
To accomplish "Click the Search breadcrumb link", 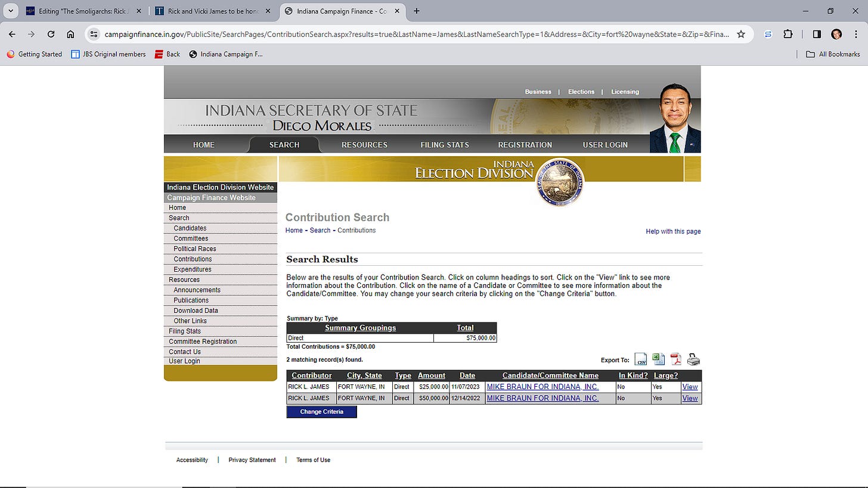I will coord(320,230).
